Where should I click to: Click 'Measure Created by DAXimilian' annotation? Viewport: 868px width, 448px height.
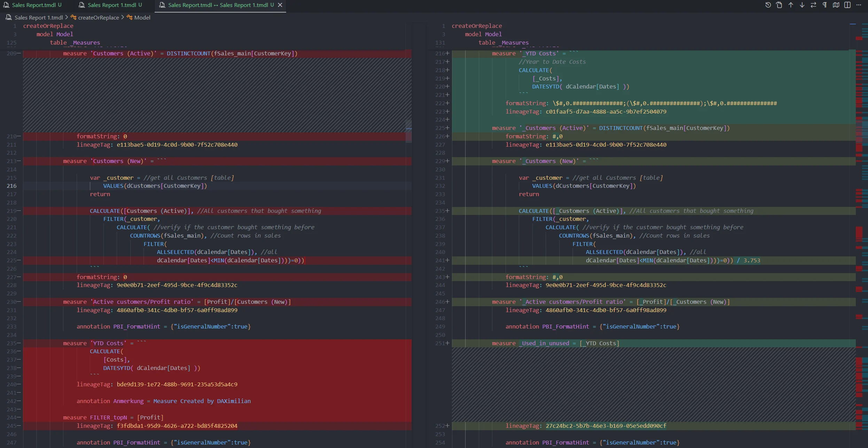(202, 401)
